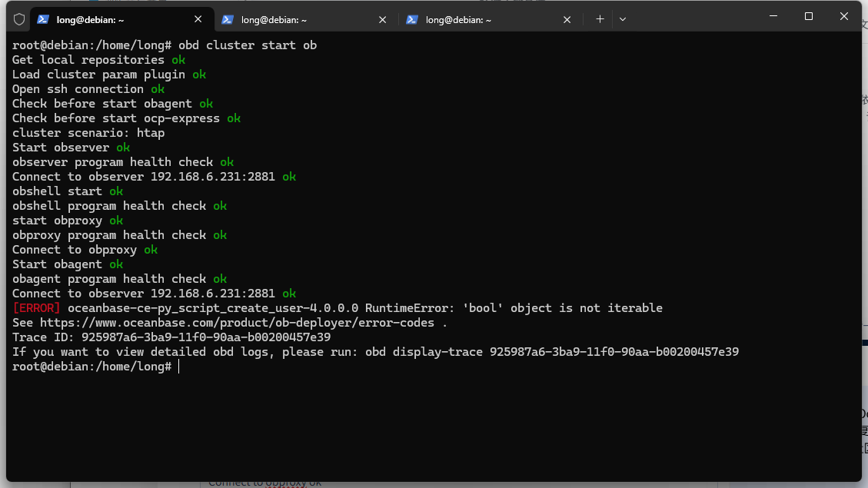Click 'obagent program health check' line
This screenshot has width=868, height=488.
tap(120, 279)
